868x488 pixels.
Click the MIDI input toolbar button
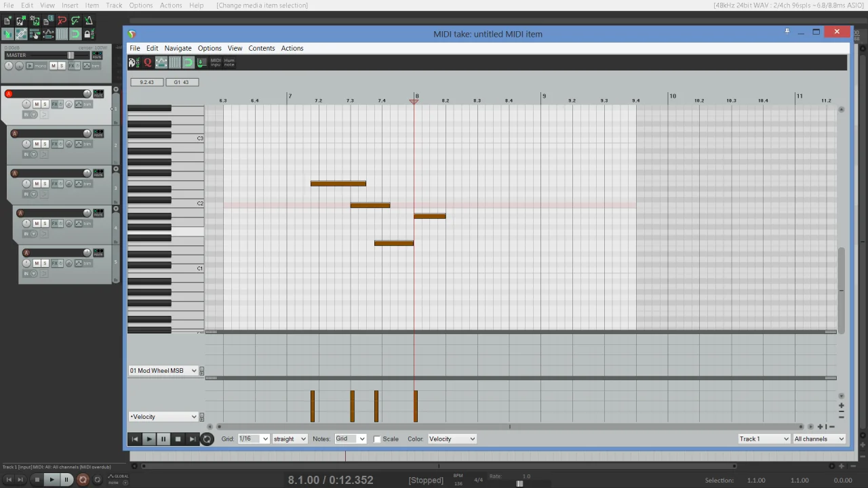pos(216,62)
